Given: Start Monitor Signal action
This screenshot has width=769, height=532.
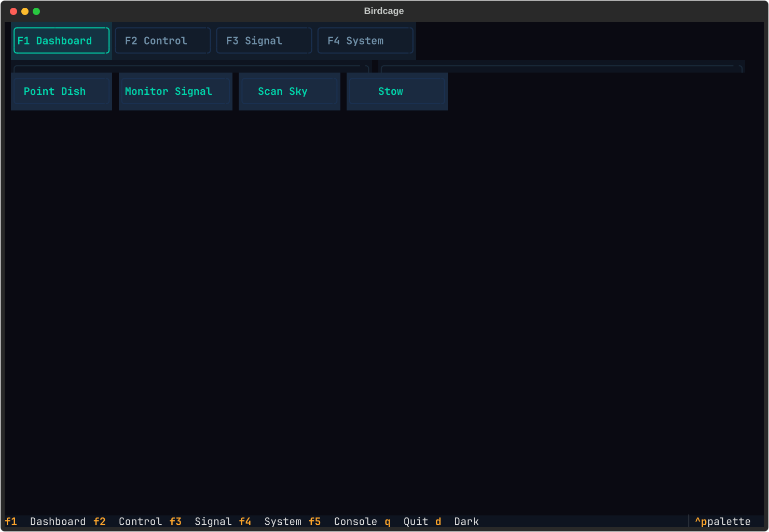Looking at the screenshot, I should click(x=175, y=91).
